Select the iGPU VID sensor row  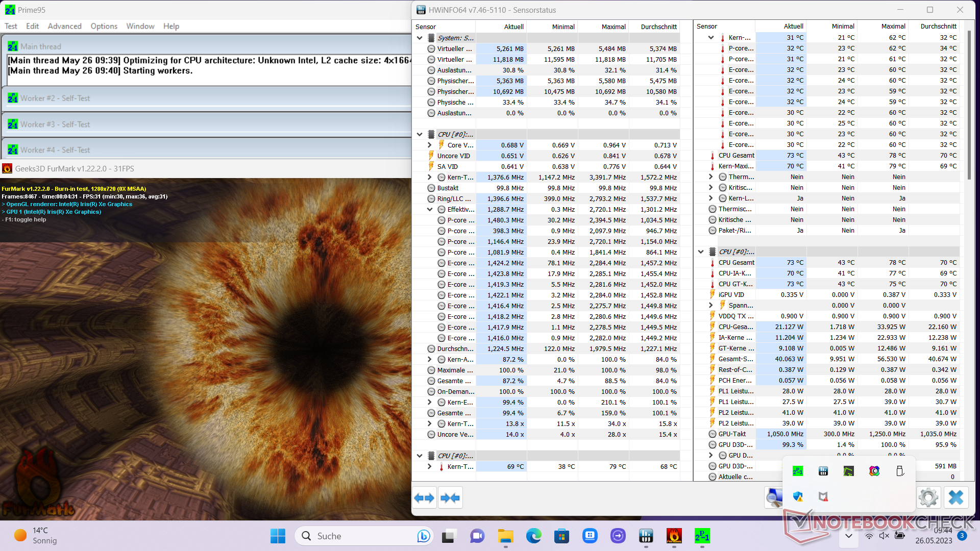[x=827, y=294]
